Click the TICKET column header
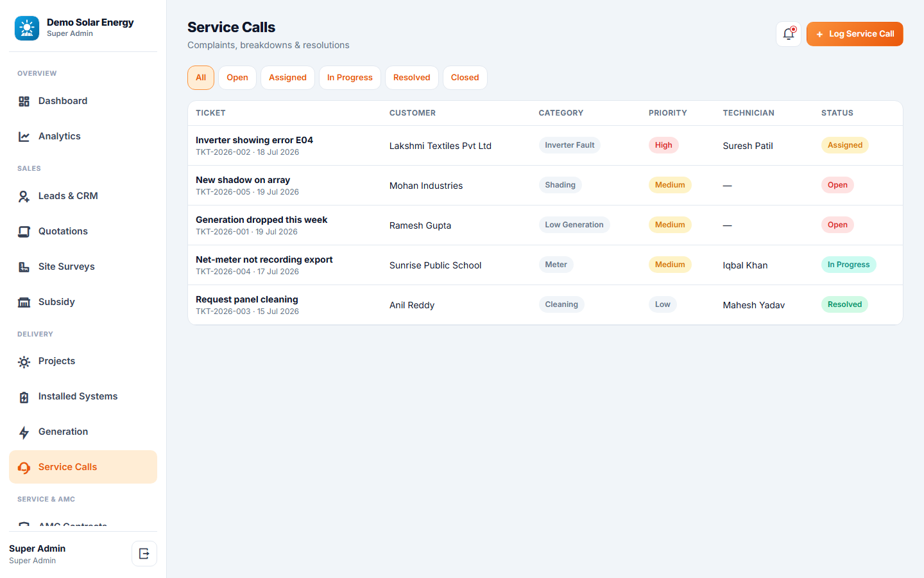Image resolution: width=924 pixels, height=578 pixels. coord(210,113)
